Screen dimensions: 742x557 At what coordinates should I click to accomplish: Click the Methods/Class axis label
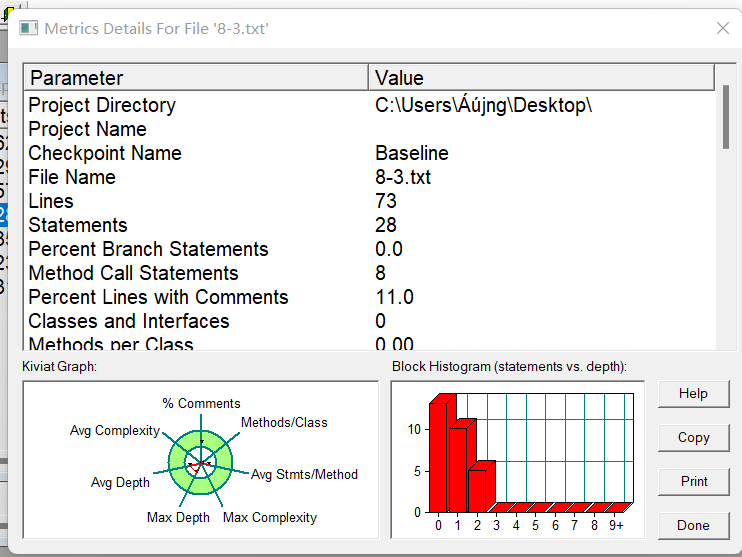284,423
